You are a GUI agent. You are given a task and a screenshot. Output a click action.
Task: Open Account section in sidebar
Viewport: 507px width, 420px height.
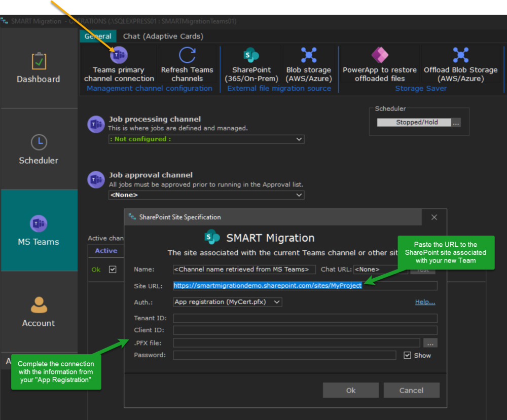tap(39, 312)
